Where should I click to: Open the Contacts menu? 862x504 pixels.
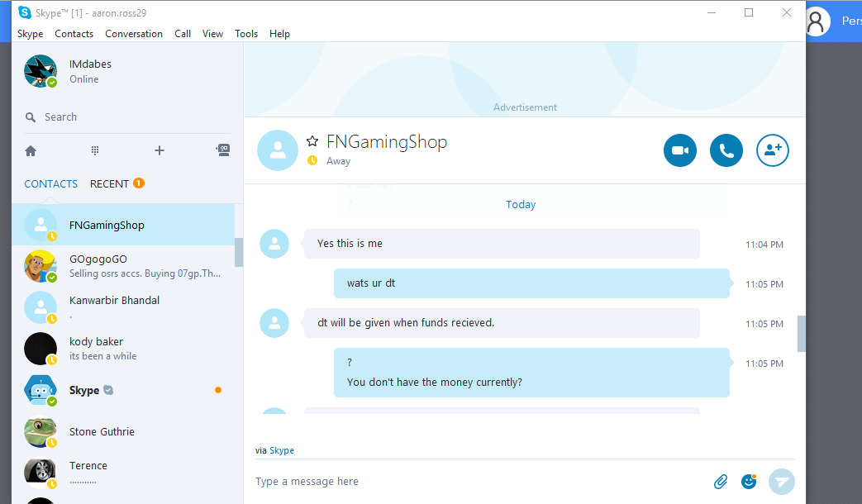pyautogui.click(x=74, y=34)
